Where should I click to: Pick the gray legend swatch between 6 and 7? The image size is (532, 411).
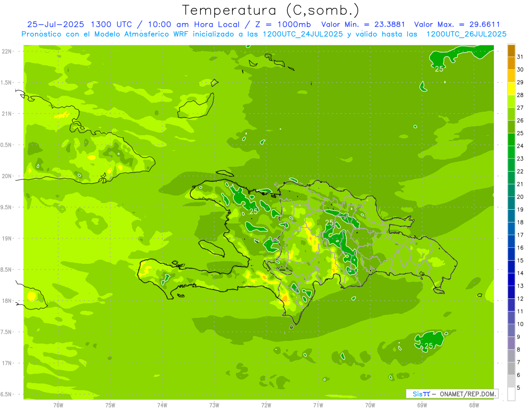pos(511,368)
